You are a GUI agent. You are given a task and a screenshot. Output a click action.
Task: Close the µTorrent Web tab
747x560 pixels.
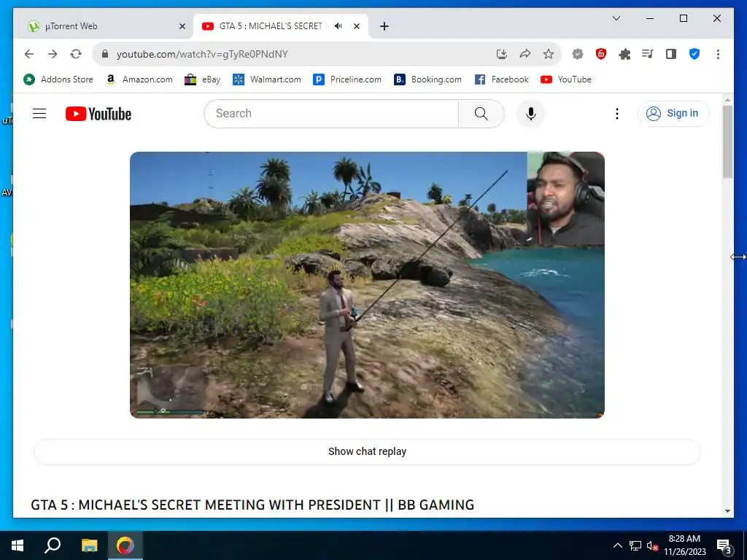[182, 26]
